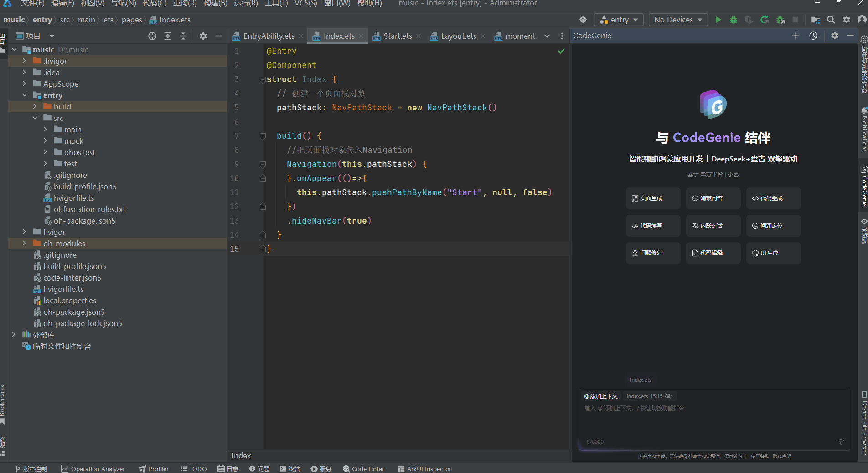
Task: Collapse the src folder
Action: [35, 118]
